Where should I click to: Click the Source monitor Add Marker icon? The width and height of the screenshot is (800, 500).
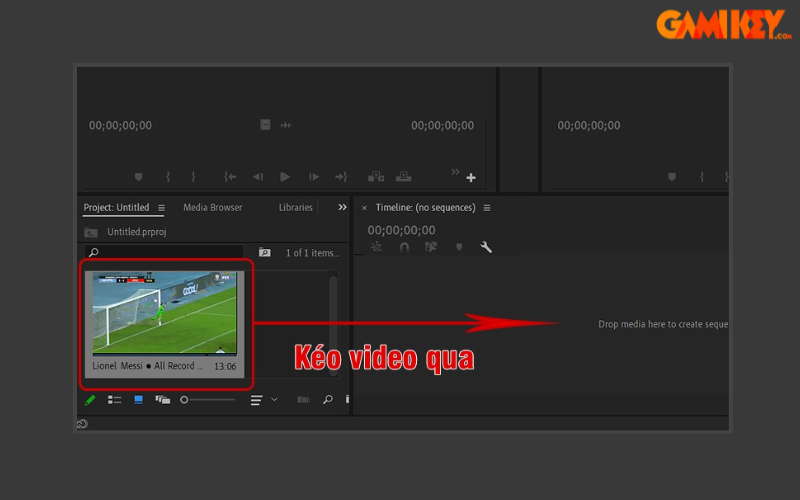138,177
